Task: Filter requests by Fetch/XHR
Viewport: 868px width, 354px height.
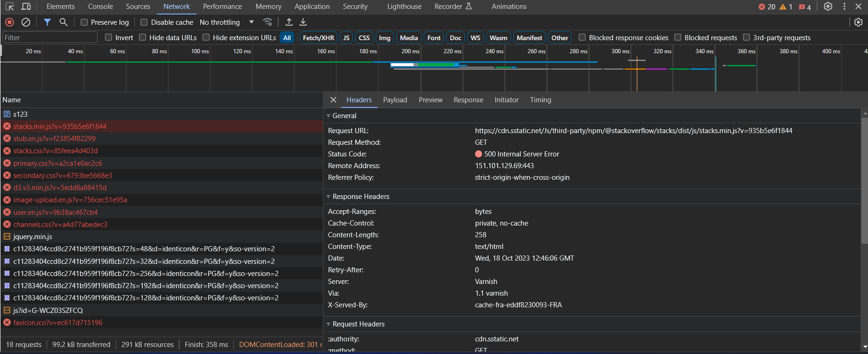Action: pyautogui.click(x=319, y=38)
